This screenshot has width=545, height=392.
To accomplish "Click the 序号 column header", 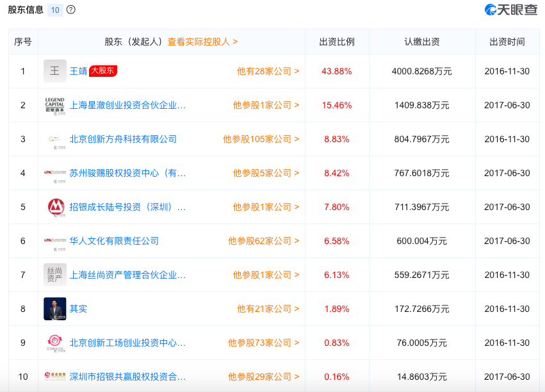I will (23, 42).
